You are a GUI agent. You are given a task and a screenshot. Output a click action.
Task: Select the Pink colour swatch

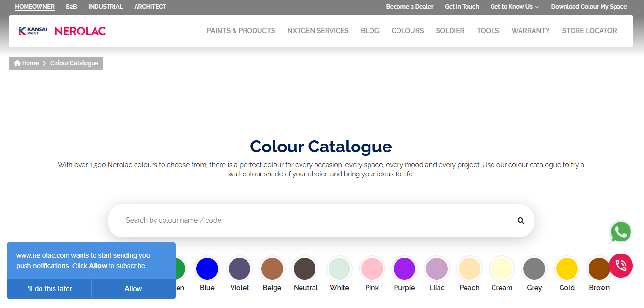click(x=372, y=268)
